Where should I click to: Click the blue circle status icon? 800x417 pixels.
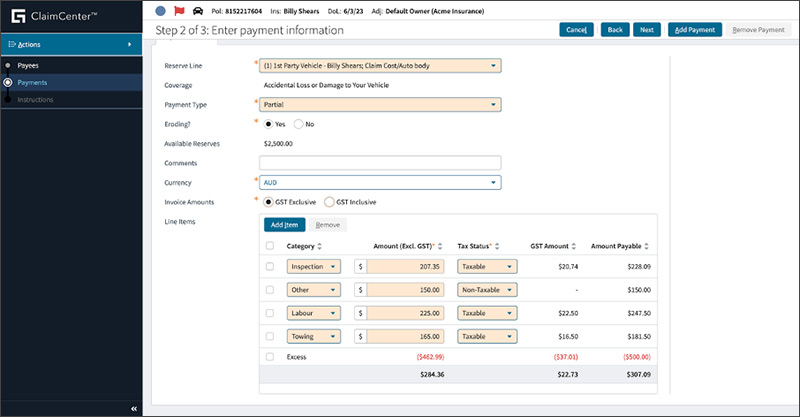[x=162, y=10]
